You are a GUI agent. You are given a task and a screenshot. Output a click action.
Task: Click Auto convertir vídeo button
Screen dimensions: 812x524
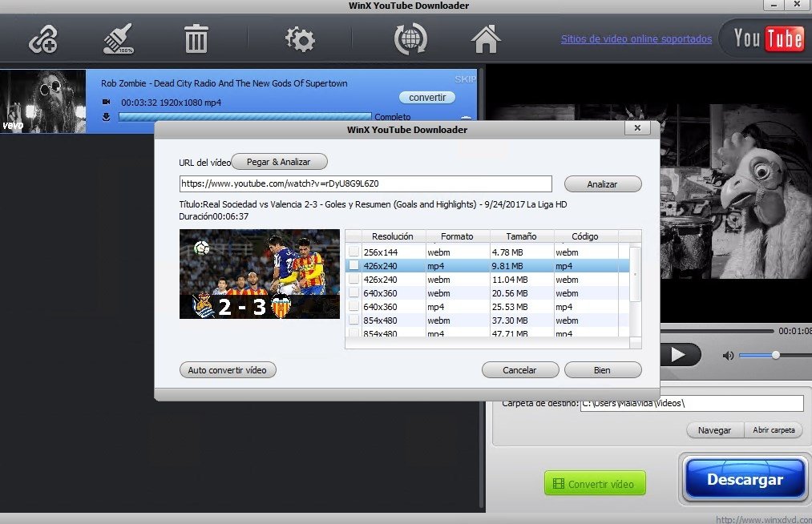(228, 370)
